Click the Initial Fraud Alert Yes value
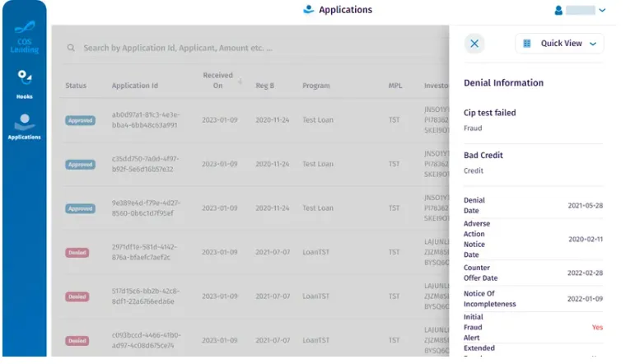The height and width of the screenshot is (364, 630). coord(597,328)
